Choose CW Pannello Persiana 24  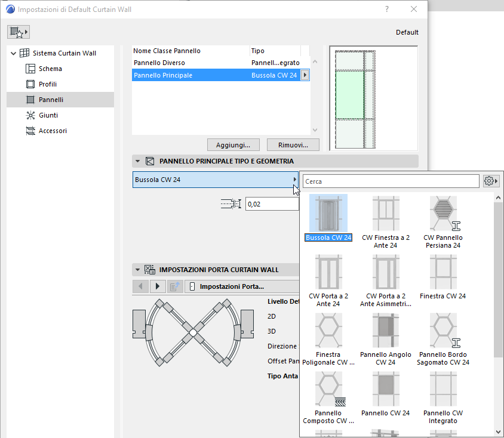(443, 222)
